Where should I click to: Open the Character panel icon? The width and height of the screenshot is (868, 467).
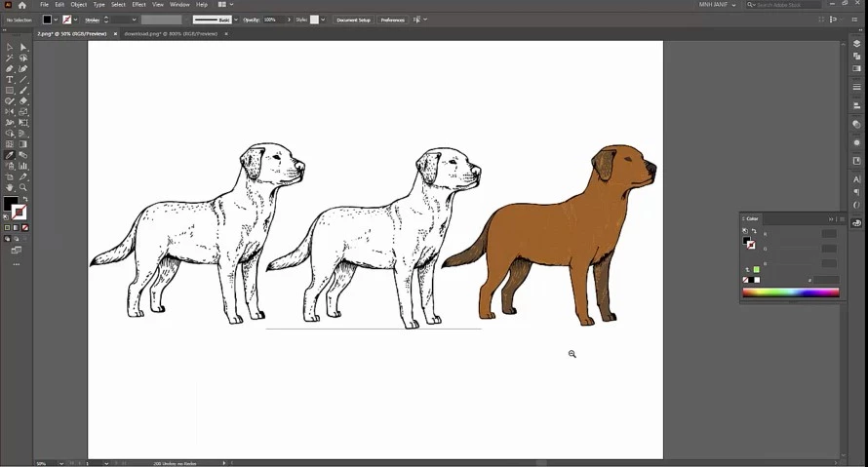point(857,179)
